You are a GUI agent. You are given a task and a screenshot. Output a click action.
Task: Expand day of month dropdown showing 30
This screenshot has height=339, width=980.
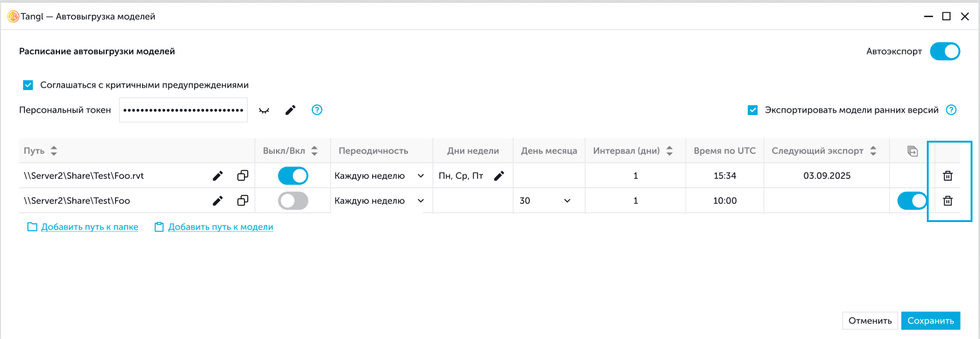[545, 201]
